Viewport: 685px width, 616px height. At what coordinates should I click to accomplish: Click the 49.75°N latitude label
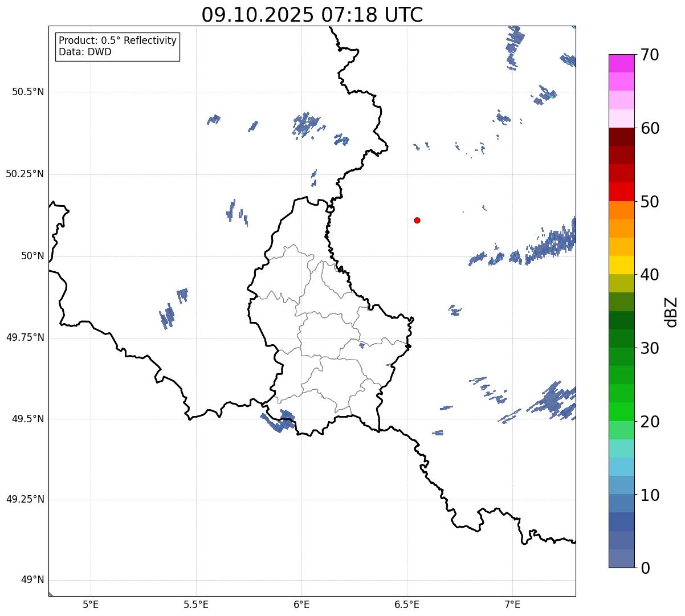click(25, 337)
